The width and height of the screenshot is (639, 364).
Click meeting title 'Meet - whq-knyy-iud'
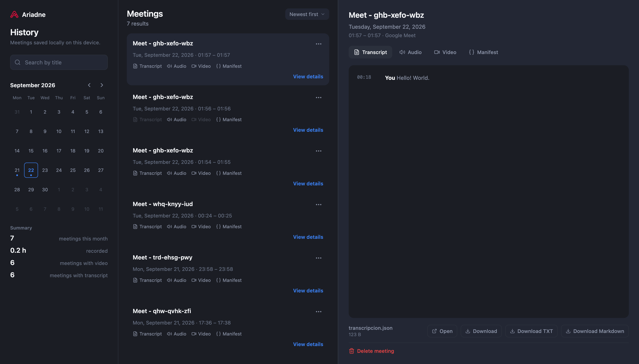click(x=163, y=204)
